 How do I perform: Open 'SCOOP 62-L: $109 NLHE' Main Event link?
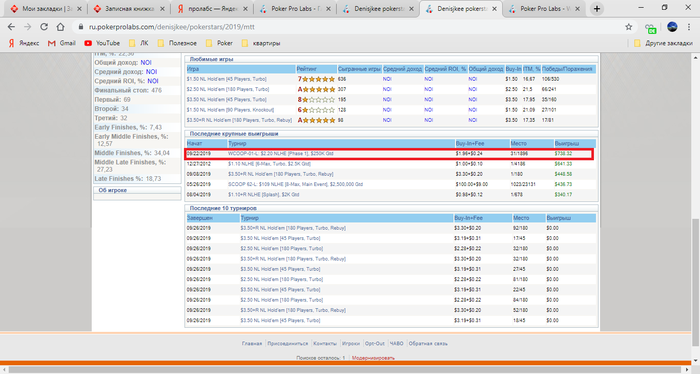pos(295,184)
